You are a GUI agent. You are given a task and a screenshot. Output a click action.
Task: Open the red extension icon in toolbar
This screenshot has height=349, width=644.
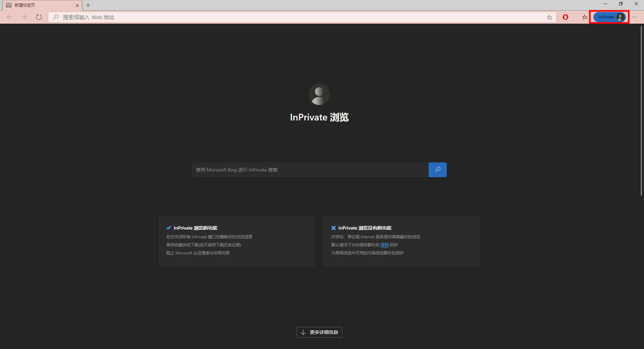[565, 17]
